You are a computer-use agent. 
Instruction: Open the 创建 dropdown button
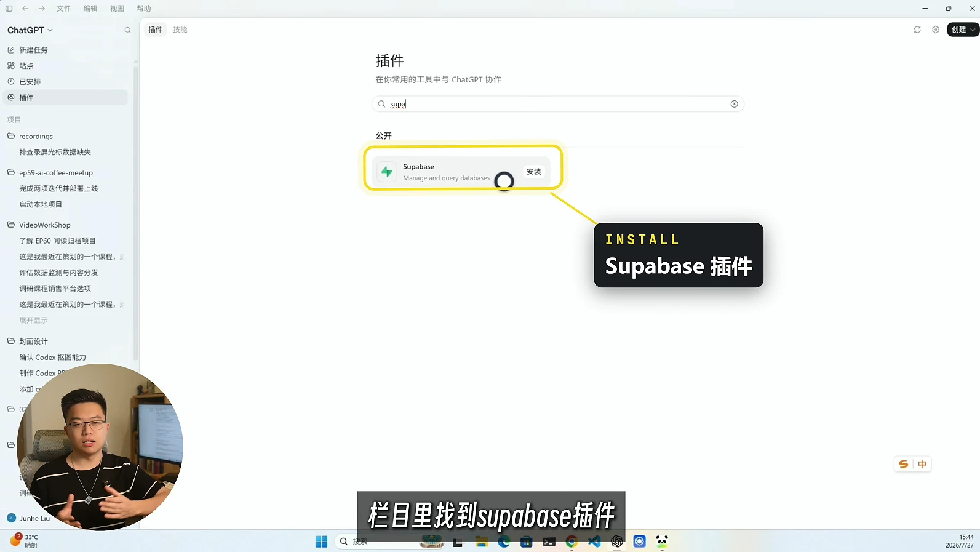[963, 30]
